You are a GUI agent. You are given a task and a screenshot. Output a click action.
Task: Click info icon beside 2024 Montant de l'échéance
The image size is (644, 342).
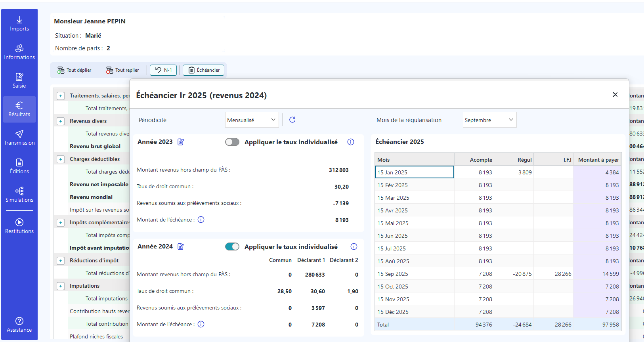click(x=201, y=324)
